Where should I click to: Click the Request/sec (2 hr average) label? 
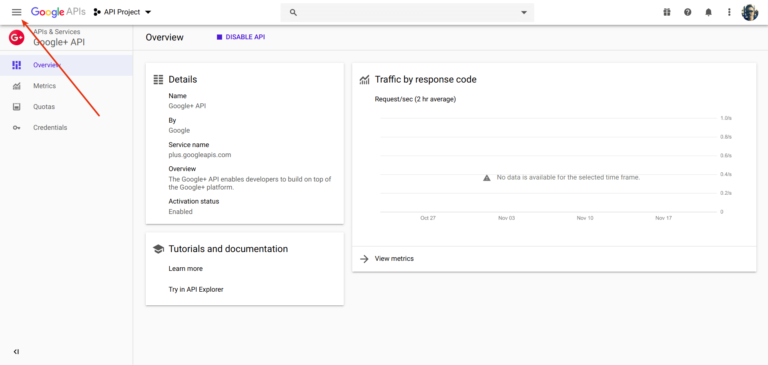[415, 99]
